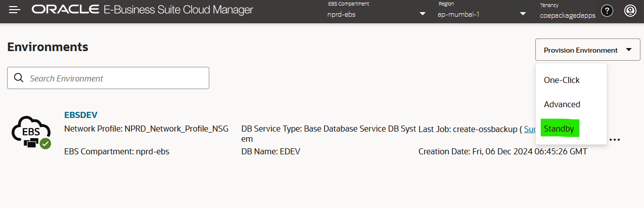The image size is (644, 208).
Task: Open the Last Job status link
Action: [530, 129]
